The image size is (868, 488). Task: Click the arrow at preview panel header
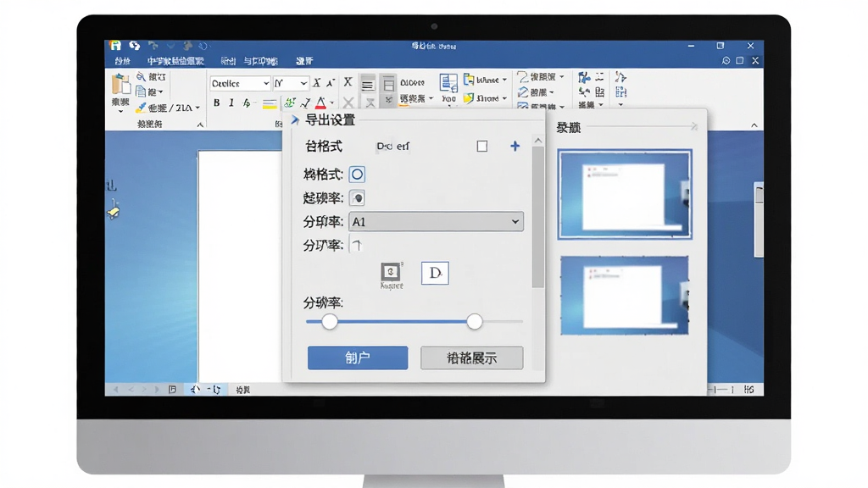(693, 127)
